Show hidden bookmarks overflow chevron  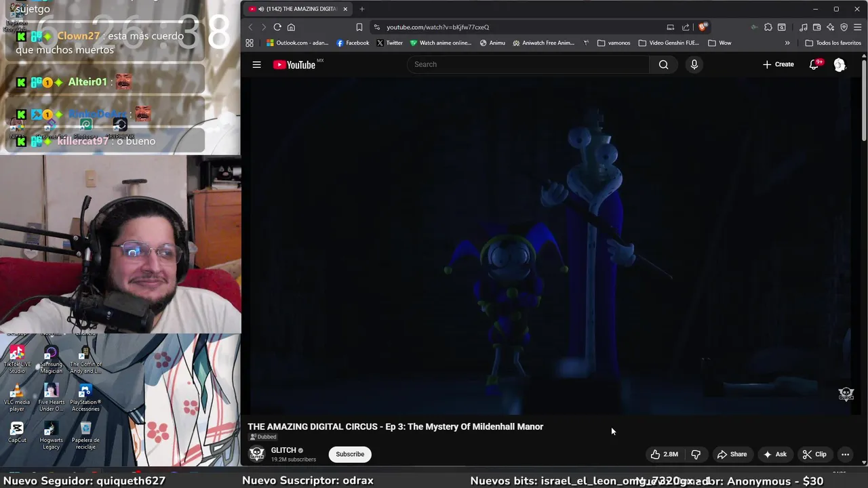pyautogui.click(x=787, y=43)
